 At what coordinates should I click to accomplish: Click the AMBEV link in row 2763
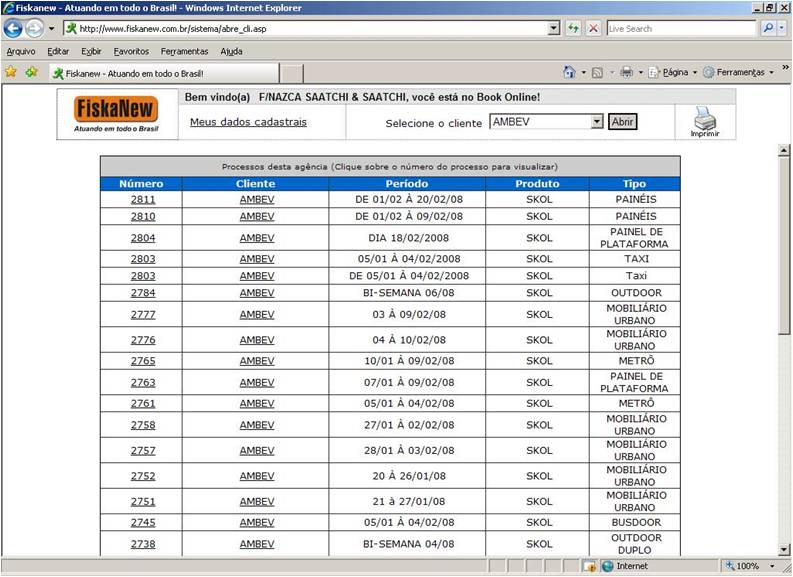click(257, 383)
